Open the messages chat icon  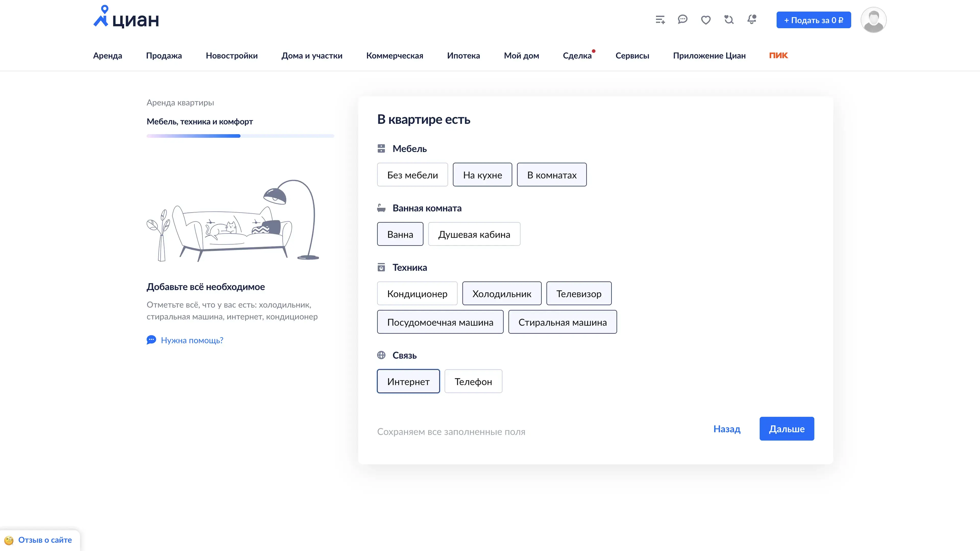point(682,19)
